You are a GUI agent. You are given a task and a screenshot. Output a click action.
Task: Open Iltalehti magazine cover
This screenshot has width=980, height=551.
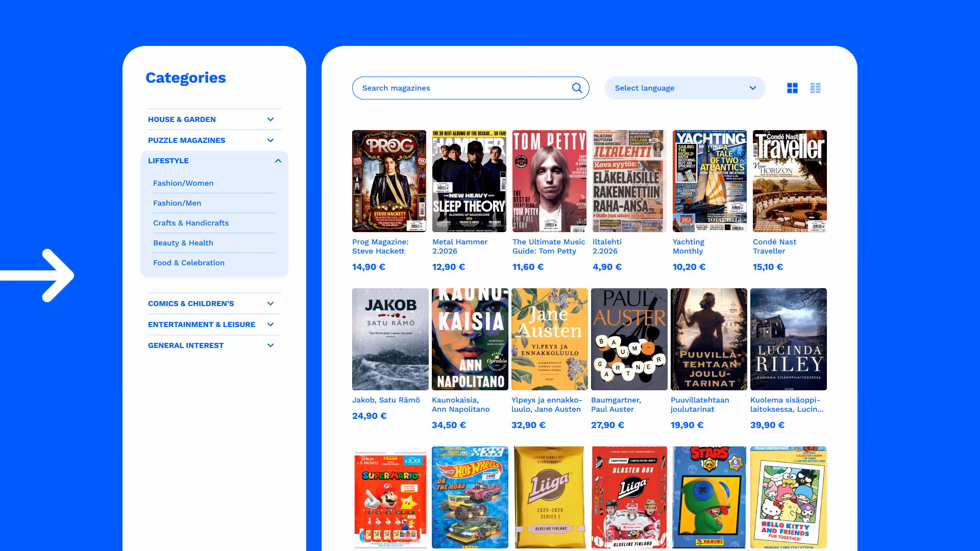tap(629, 181)
